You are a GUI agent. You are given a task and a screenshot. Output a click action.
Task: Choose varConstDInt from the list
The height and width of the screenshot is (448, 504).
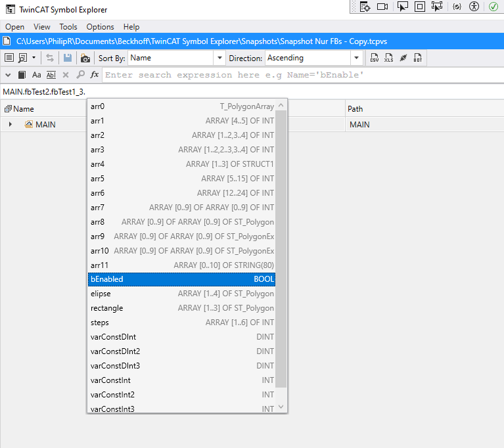pos(182,337)
